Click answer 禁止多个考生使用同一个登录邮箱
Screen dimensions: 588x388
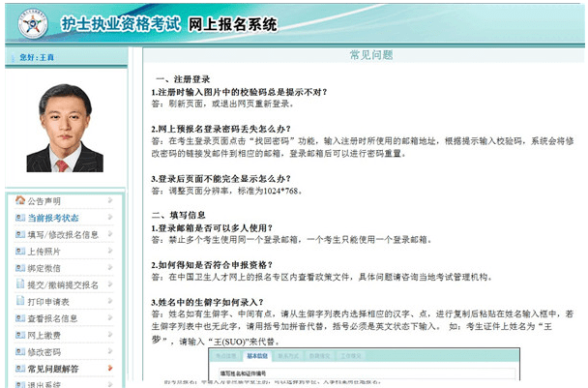[292, 239]
